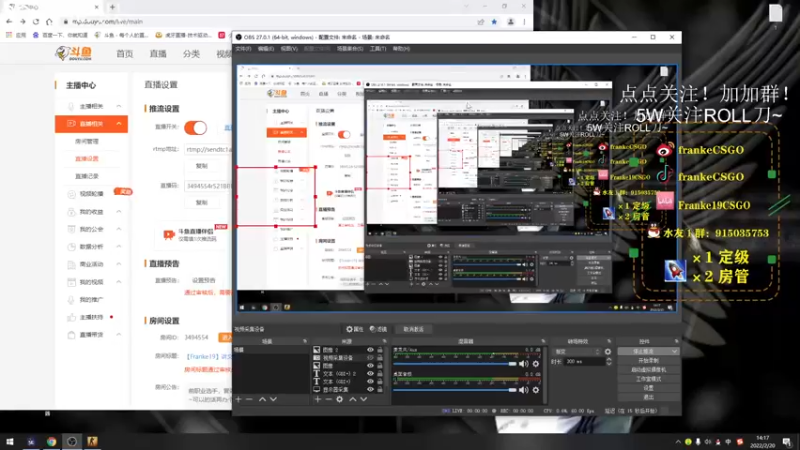The image size is (800, 450).
Task: Open the 视图(V) menu in OBS
Action: (x=289, y=49)
